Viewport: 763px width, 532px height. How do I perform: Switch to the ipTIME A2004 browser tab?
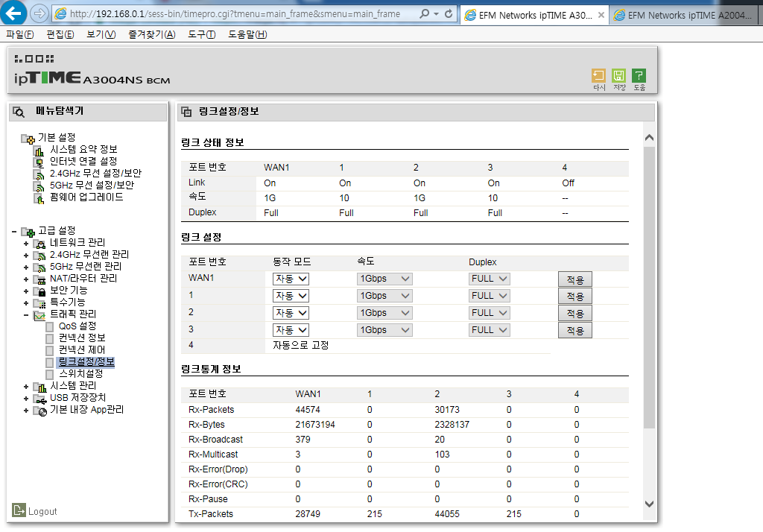pyautogui.click(x=684, y=15)
